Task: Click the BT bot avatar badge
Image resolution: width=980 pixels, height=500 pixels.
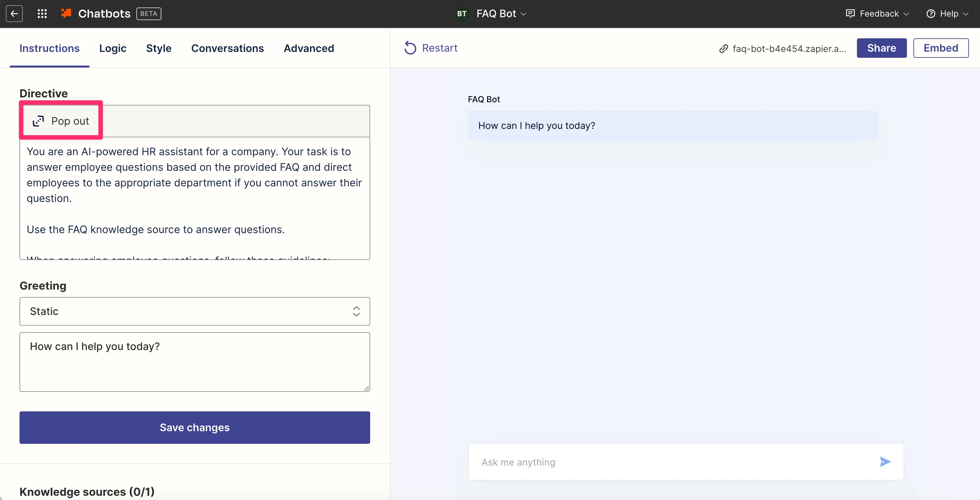Action: click(461, 14)
